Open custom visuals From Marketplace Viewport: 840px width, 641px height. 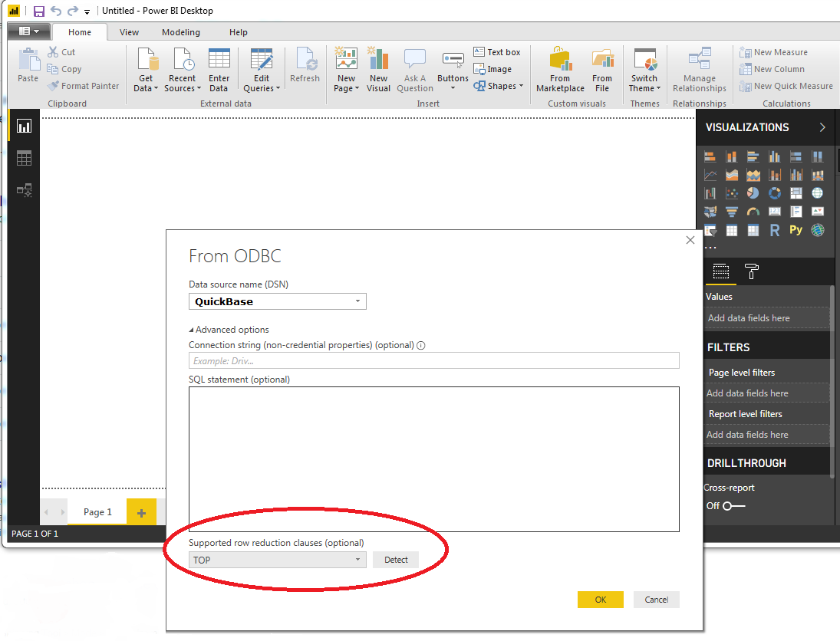coord(560,70)
